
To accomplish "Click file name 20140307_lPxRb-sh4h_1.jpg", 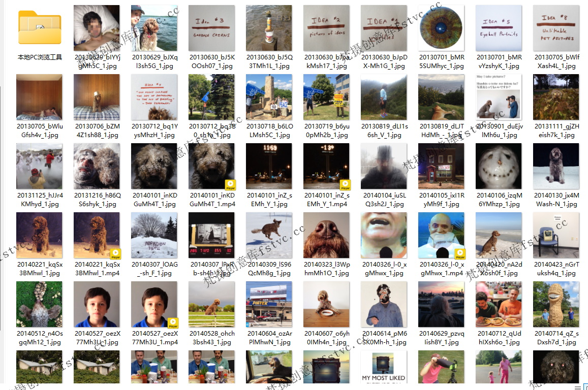I will (212, 269).
